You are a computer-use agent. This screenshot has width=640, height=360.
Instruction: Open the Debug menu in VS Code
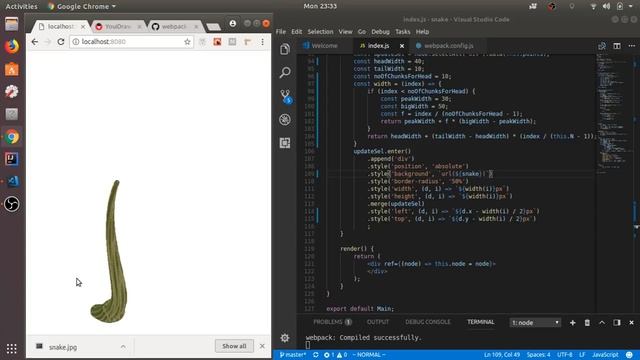(x=380, y=31)
